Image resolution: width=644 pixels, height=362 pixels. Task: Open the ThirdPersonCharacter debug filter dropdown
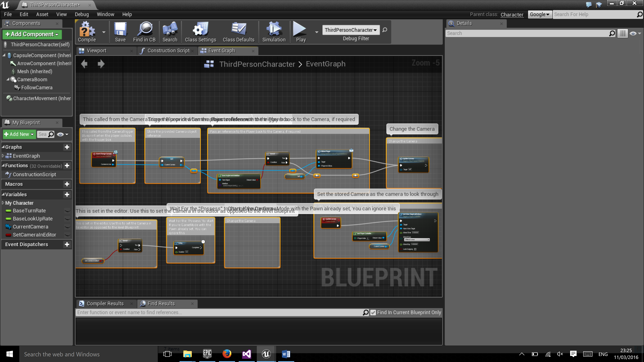tap(351, 30)
